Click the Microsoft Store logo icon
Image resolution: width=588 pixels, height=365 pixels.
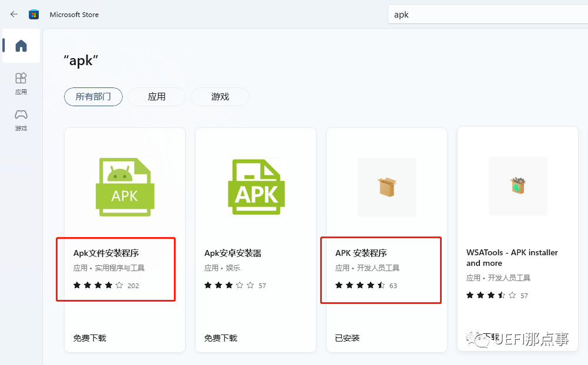tap(34, 14)
